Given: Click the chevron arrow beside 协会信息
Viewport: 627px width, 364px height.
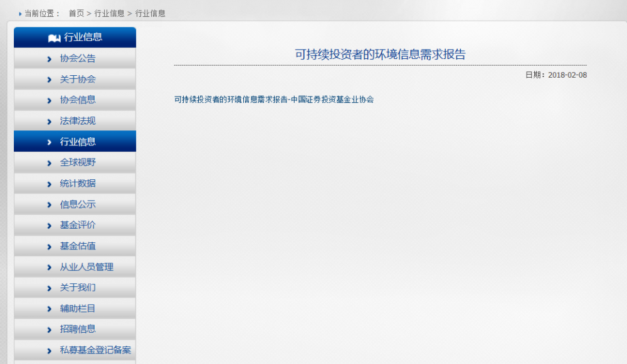Looking at the screenshot, I should pyautogui.click(x=49, y=101).
